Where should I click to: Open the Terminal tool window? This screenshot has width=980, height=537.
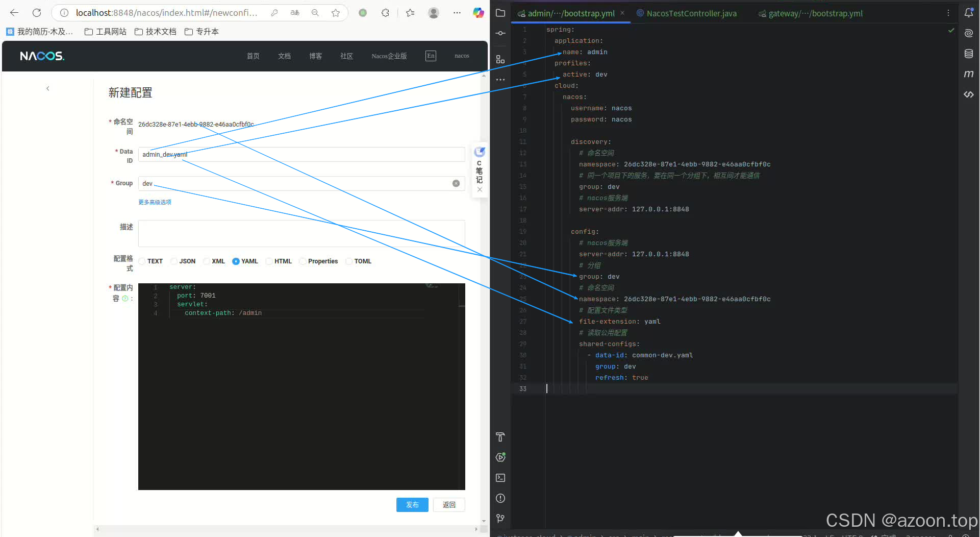click(x=500, y=478)
